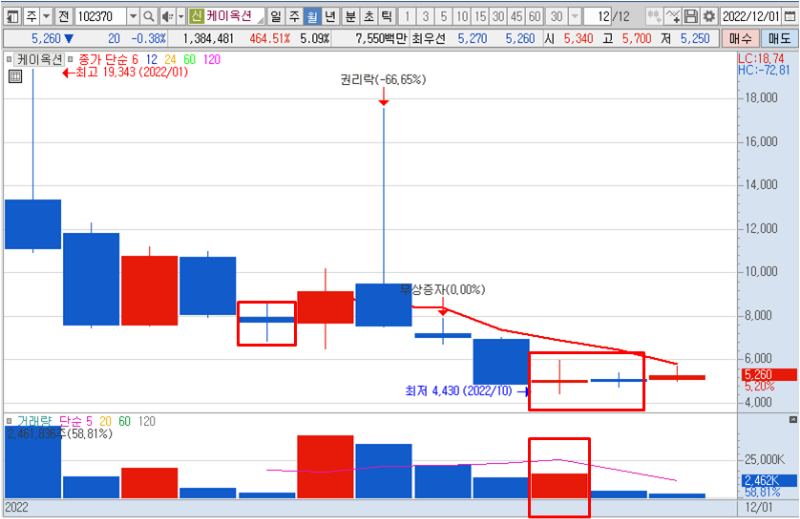Select the 10 interval button
The height and width of the screenshot is (519, 800).
[x=462, y=17]
